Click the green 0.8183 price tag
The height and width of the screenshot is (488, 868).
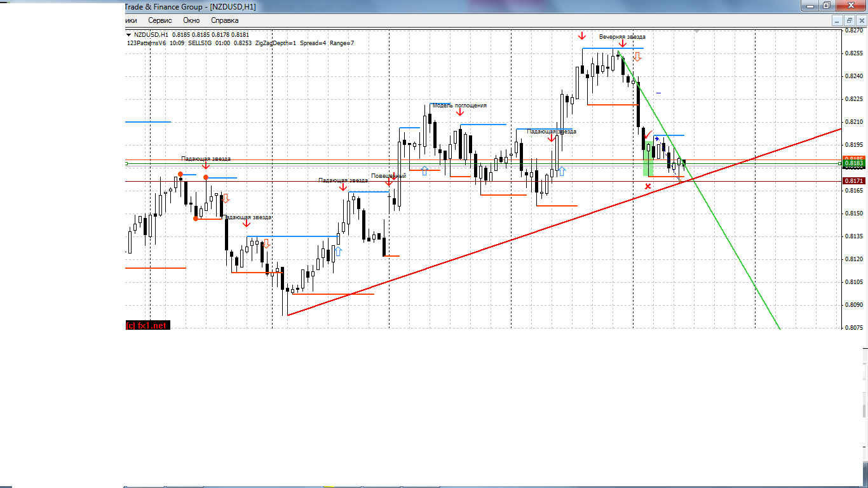pos(854,163)
